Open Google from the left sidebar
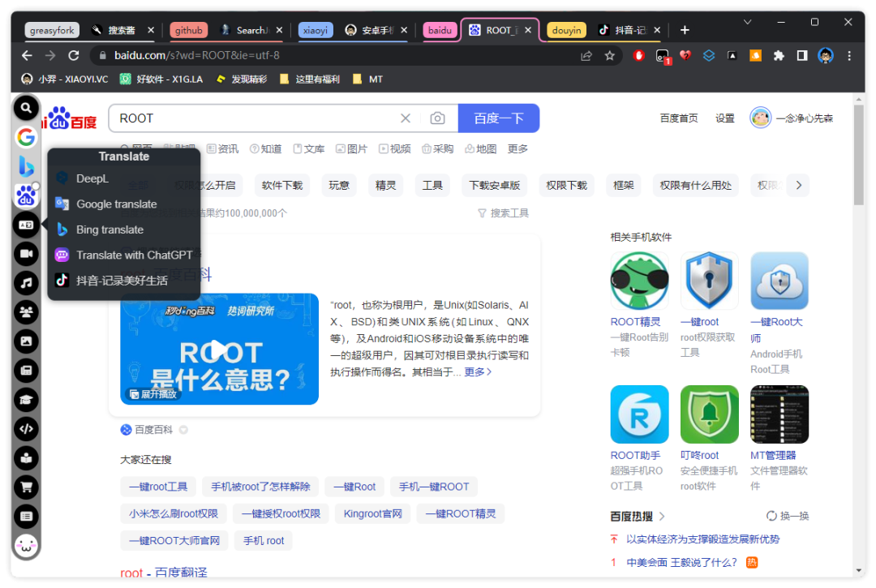Image resolution: width=876 pixels, height=588 pixels. [26, 137]
